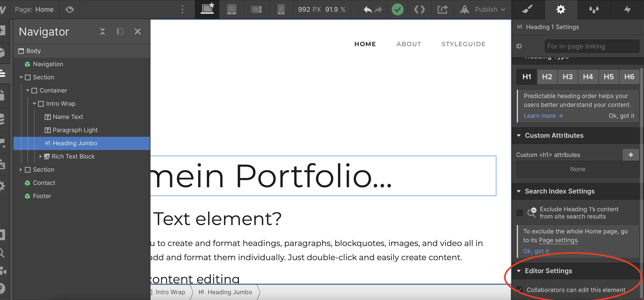Open the Interactions lightning panel
The image size is (644, 300).
[x=627, y=9]
